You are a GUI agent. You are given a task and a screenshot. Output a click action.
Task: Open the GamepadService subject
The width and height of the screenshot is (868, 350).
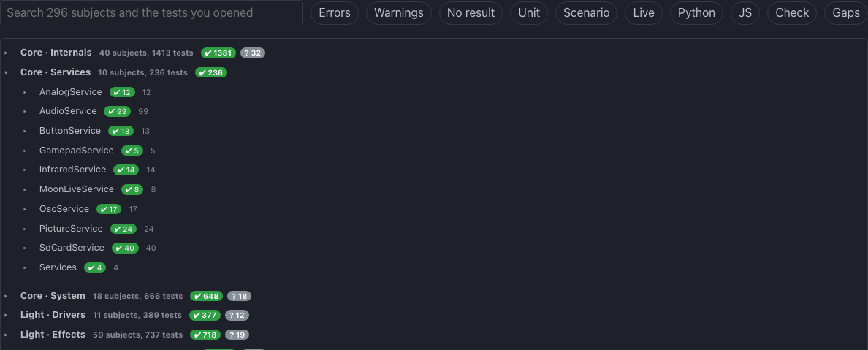click(77, 150)
